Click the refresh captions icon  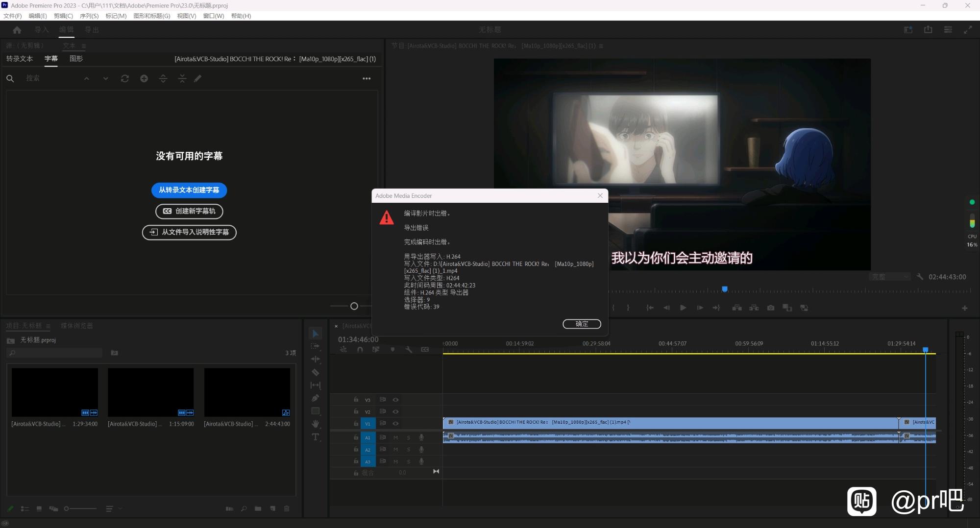pyautogui.click(x=125, y=78)
